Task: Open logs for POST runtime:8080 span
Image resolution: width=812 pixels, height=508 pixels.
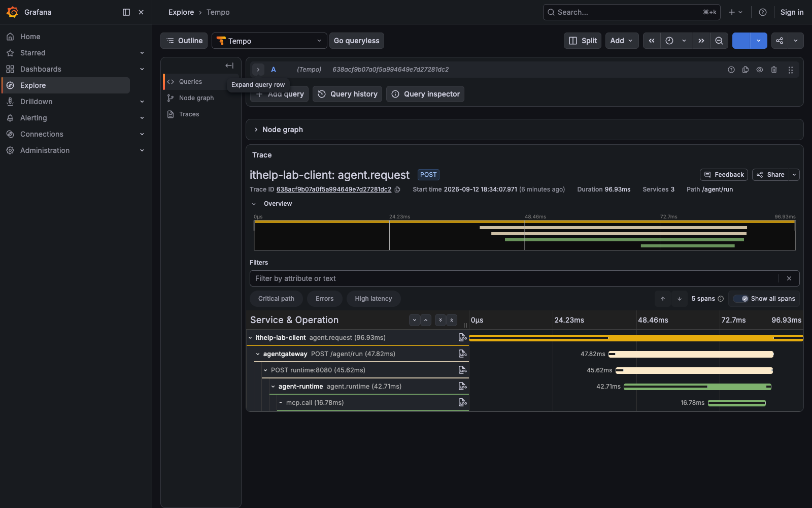Action: (x=462, y=370)
